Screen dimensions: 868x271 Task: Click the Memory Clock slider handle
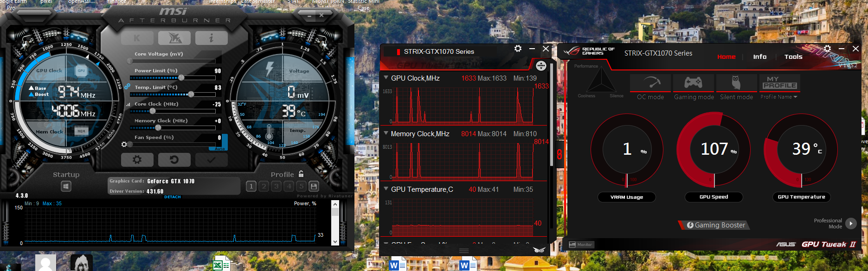click(158, 128)
